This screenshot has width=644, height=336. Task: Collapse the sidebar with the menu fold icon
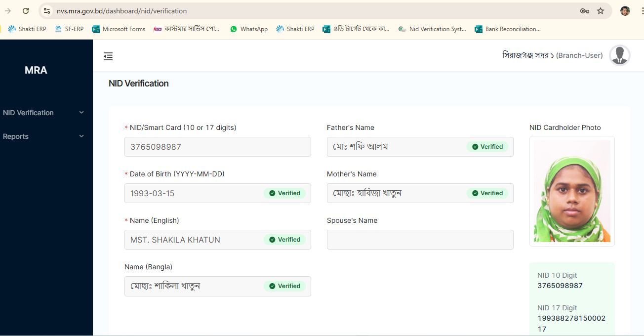[108, 56]
